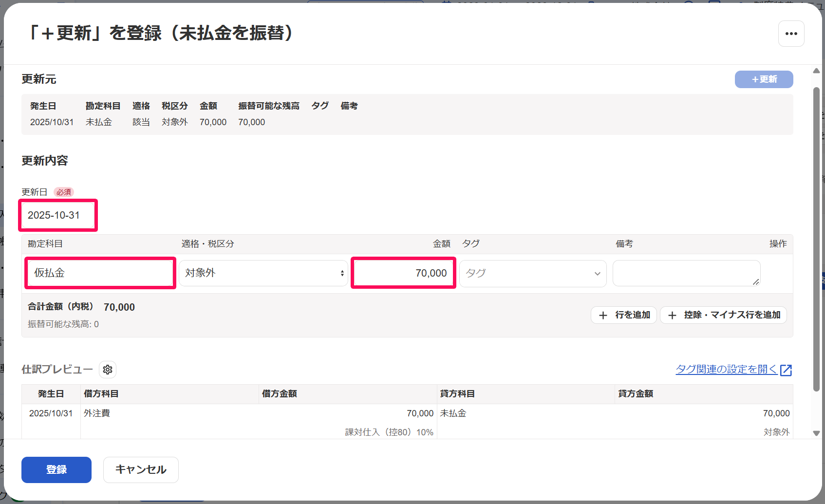
Task: Click the +更新 button
Action: [x=764, y=79]
